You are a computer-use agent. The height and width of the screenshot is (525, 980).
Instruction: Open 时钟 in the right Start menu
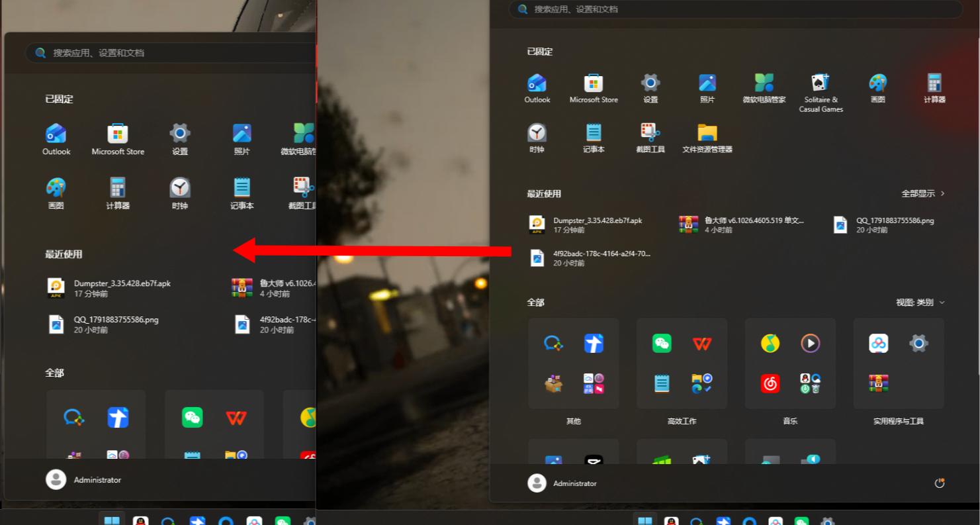[x=537, y=138]
